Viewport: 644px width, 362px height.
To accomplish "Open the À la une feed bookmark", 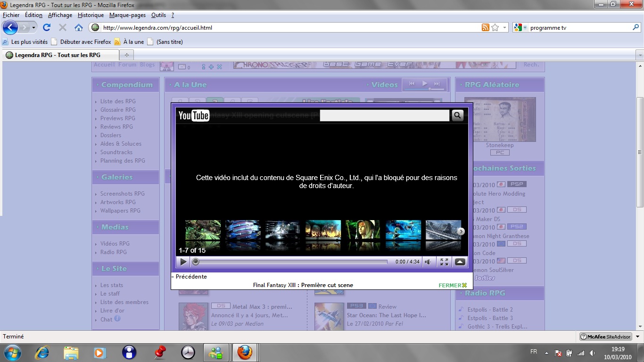I will (x=129, y=42).
